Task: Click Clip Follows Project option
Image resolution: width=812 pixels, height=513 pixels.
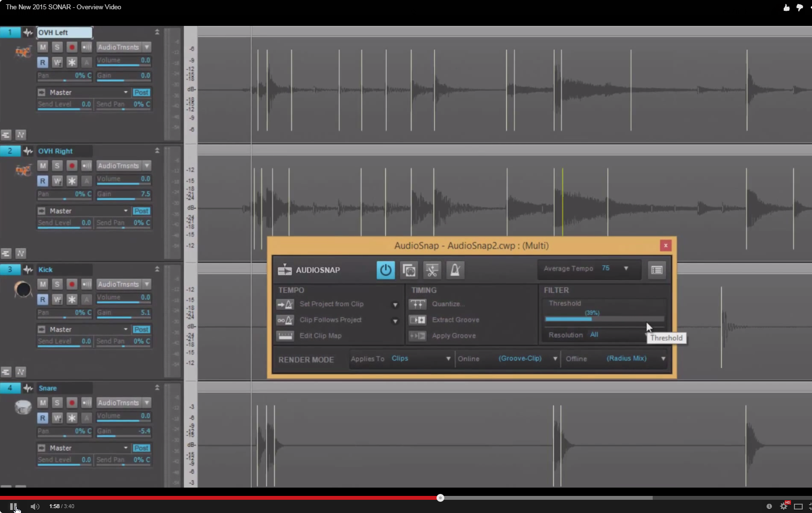Action: click(331, 320)
